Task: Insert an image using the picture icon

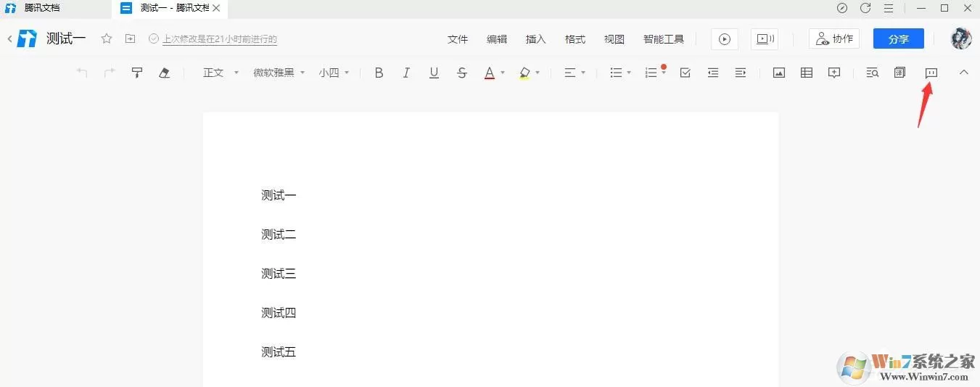Action: (x=779, y=73)
